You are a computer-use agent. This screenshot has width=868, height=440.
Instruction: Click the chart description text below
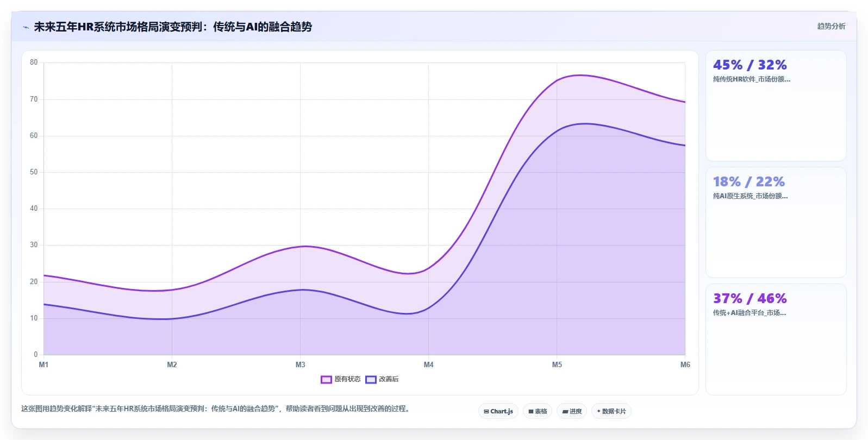[216, 408]
